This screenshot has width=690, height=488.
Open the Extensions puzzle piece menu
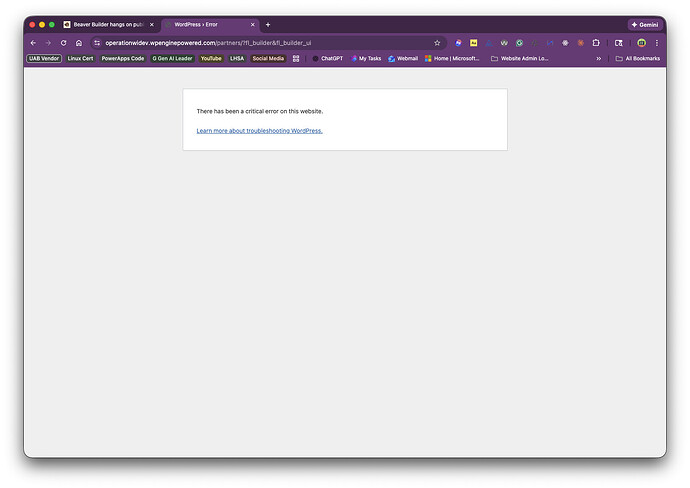[596, 43]
